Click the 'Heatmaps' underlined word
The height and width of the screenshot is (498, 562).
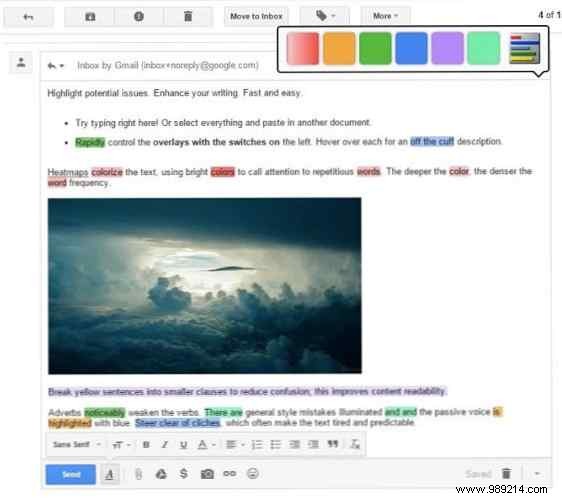click(68, 172)
